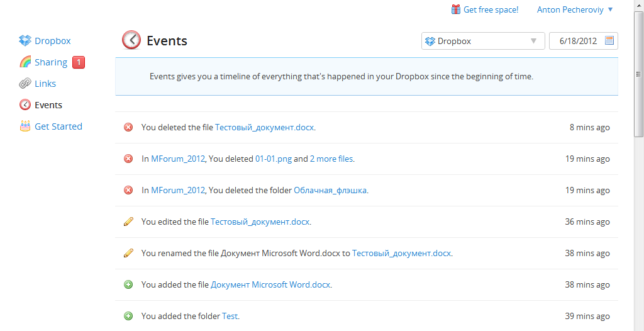Screen dimensions: 644x331
Task: Click 19 mins ago on Облачная_флэшка row
Action: [x=587, y=191]
